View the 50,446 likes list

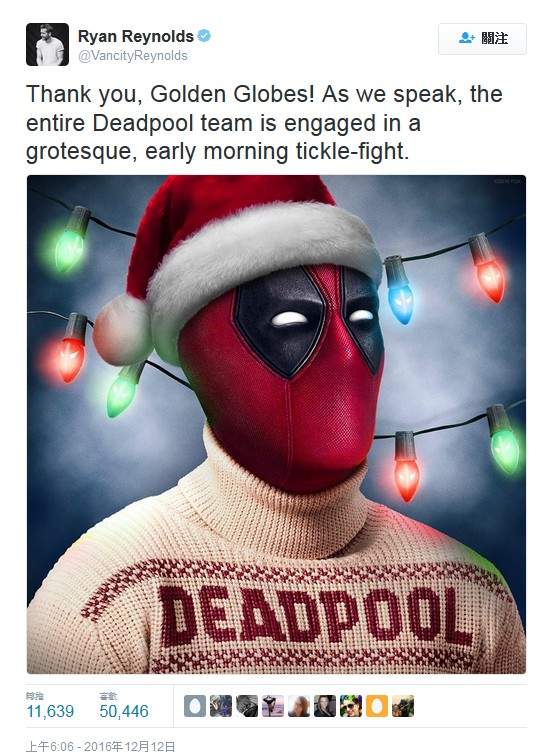point(124,706)
